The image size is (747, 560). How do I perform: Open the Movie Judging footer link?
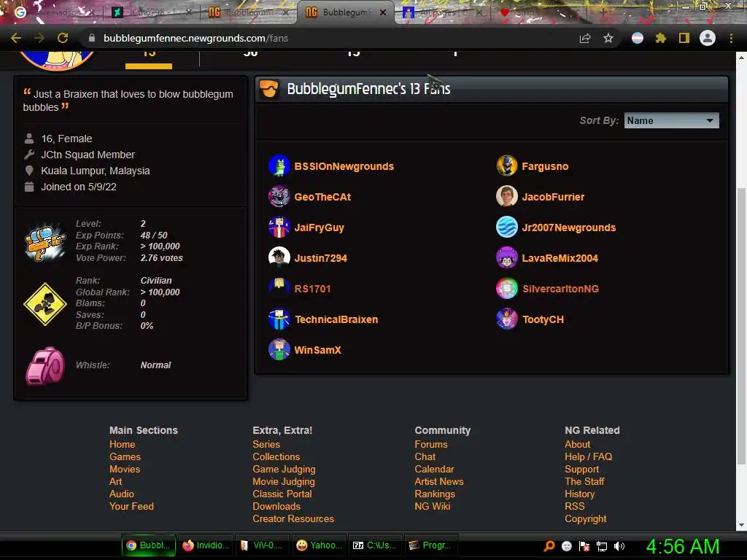tap(284, 481)
